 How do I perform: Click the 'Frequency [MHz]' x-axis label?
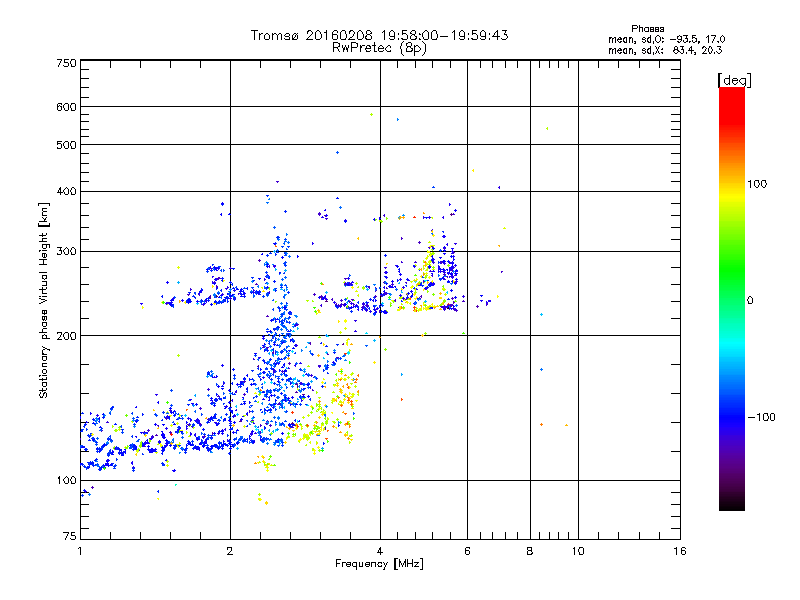click(x=379, y=564)
